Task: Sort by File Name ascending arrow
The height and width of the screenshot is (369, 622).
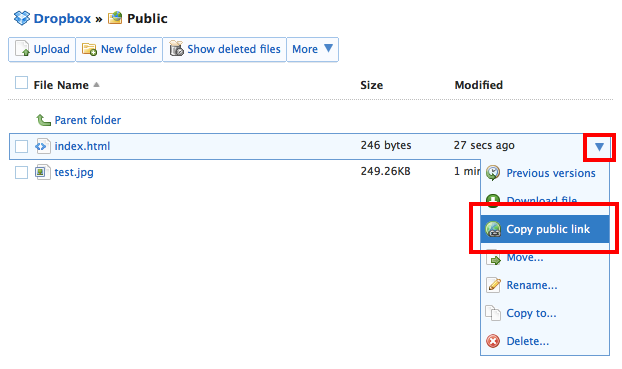Action: point(96,85)
